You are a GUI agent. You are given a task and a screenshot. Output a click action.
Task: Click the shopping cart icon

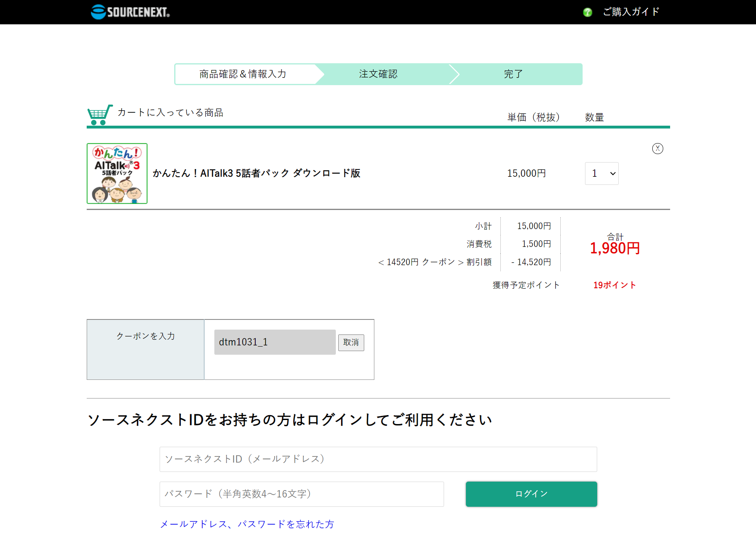pyautogui.click(x=100, y=115)
